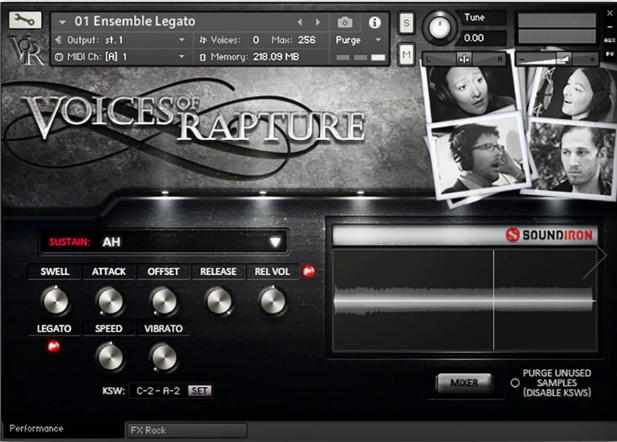617x442 pixels.
Task: Click the VIBRATO knob
Action: (x=164, y=357)
